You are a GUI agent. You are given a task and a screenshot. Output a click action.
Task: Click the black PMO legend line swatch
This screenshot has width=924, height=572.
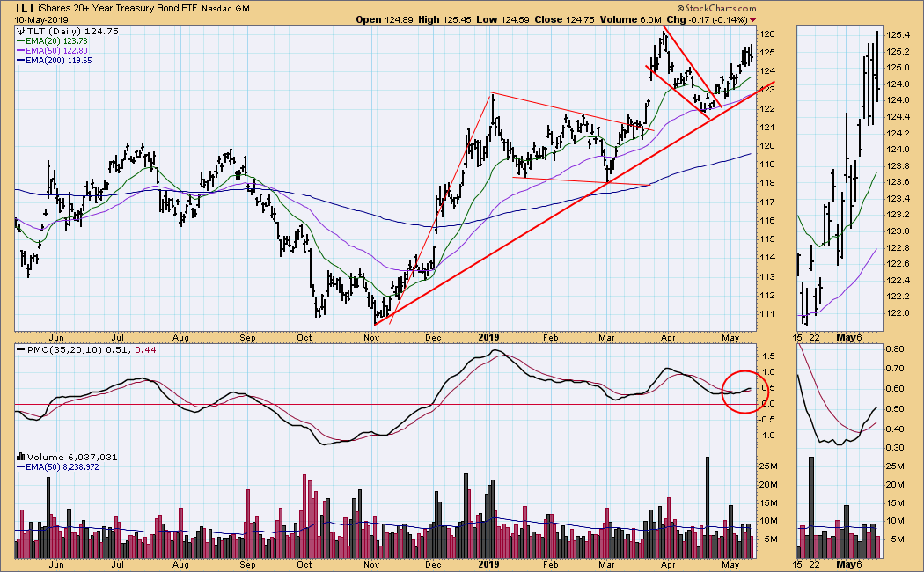20,350
